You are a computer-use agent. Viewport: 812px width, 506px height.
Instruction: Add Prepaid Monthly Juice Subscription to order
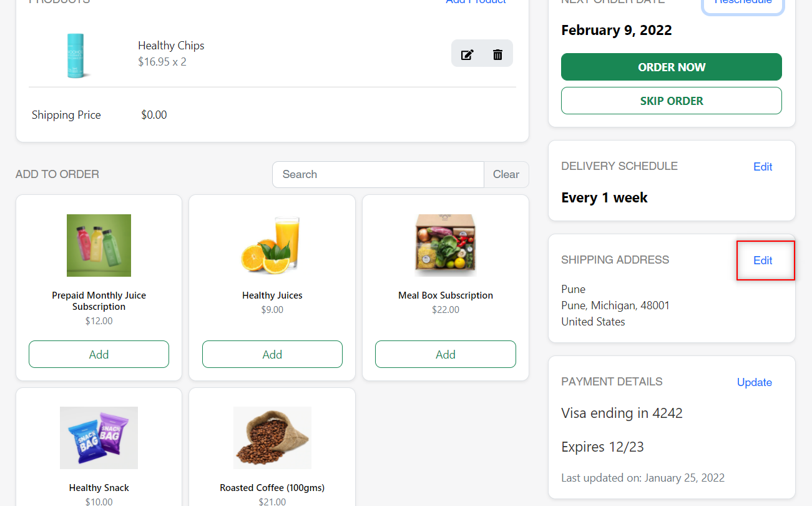tap(99, 354)
